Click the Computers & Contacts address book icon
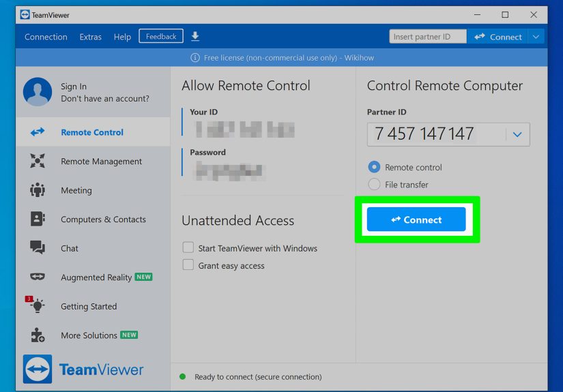563x392 pixels. pos(38,219)
